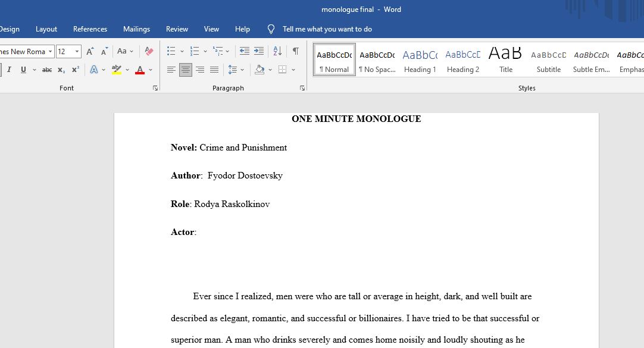The height and width of the screenshot is (348, 644).
Task: Open the View tab
Action: pyautogui.click(x=211, y=29)
